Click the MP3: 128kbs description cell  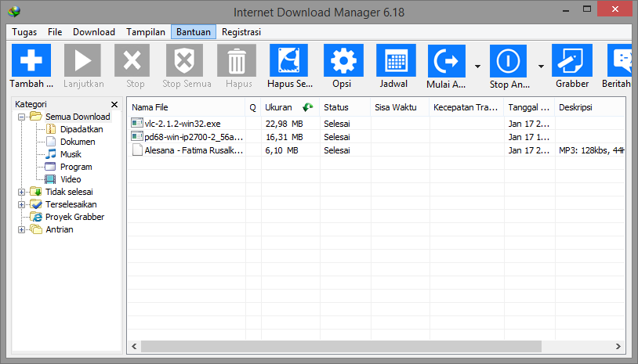click(591, 150)
